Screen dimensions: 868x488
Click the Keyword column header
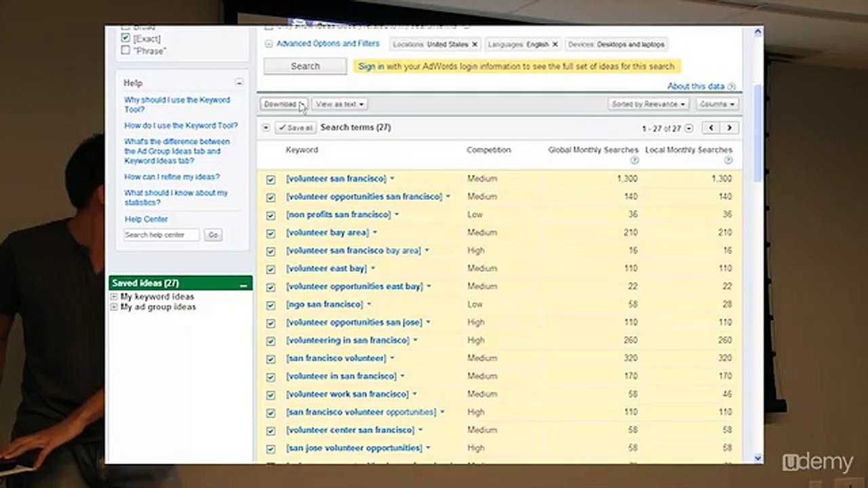coord(302,150)
